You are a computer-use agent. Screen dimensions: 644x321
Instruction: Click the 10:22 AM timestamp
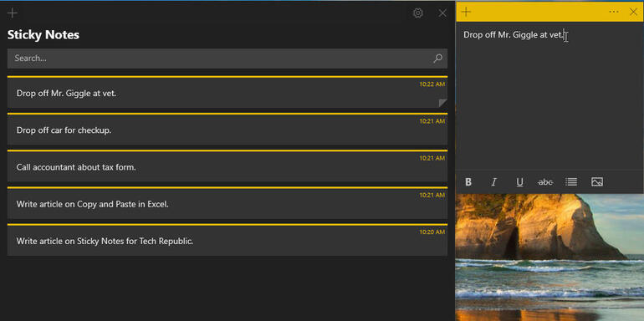pyautogui.click(x=432, y=84)
